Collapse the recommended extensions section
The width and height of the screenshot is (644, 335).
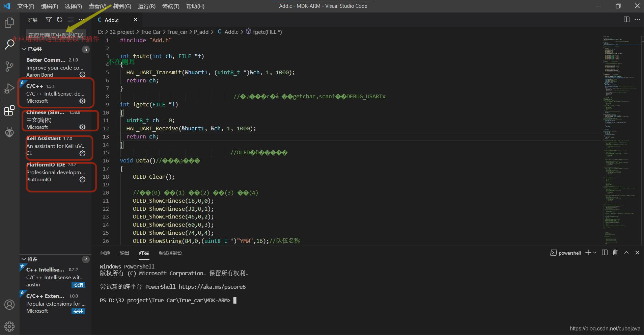coord(24,259)
